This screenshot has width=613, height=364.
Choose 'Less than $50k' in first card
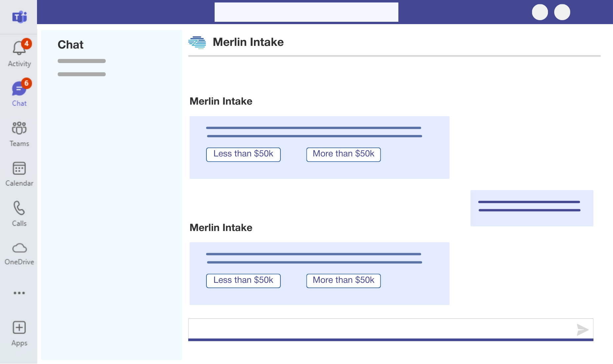(x=243, y=154)
